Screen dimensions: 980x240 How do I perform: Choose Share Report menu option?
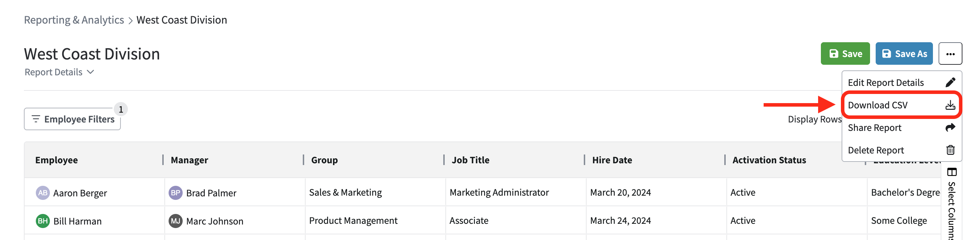coord(874,128)
